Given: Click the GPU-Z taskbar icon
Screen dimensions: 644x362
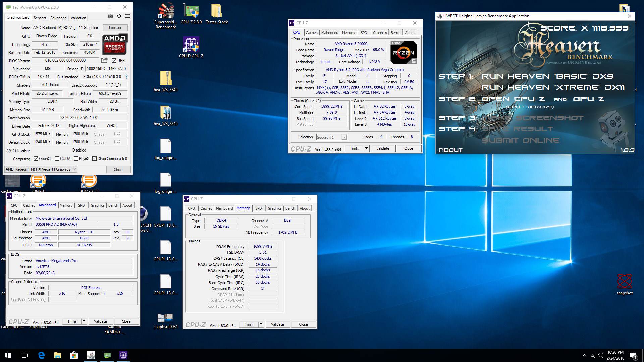Looking at the screenshot, I should 107,355.
